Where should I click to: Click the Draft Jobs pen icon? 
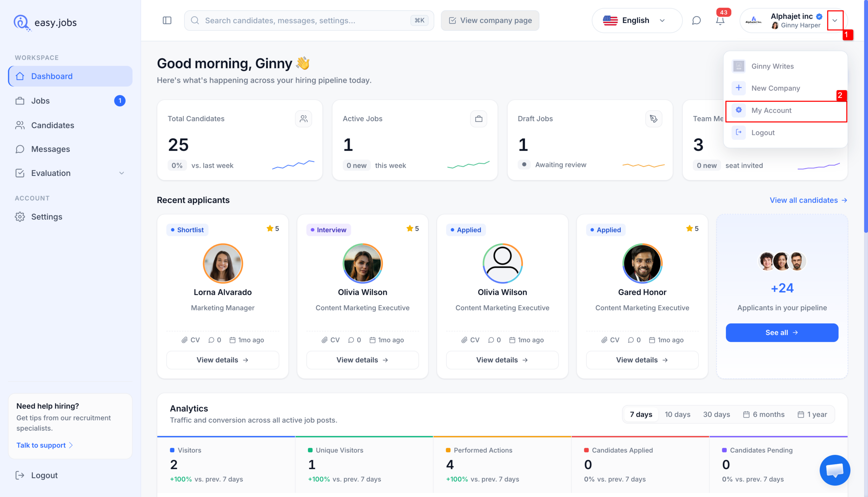click(654, 119)
